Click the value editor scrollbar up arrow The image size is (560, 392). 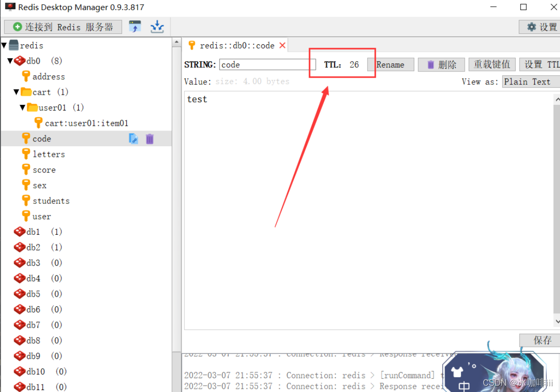557,100
